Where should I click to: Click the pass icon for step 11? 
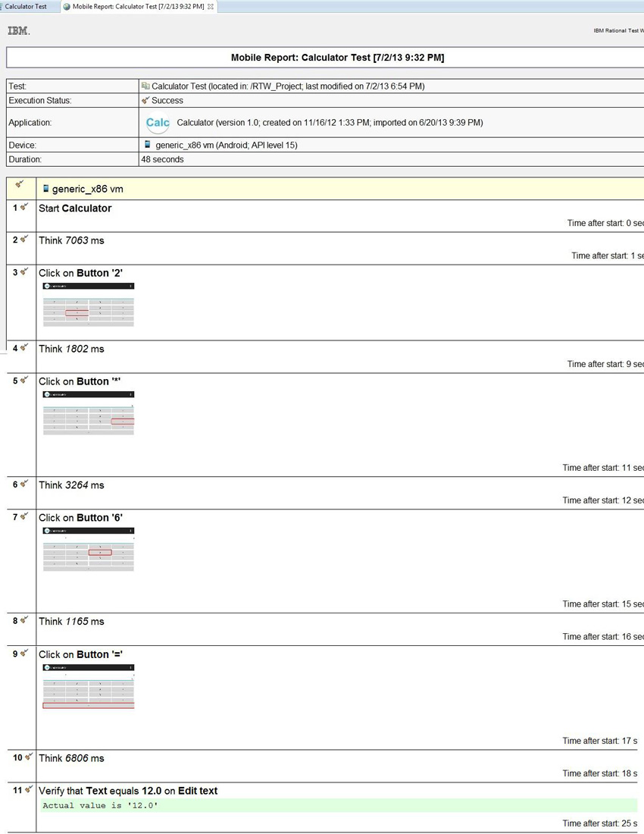(29, 789)
